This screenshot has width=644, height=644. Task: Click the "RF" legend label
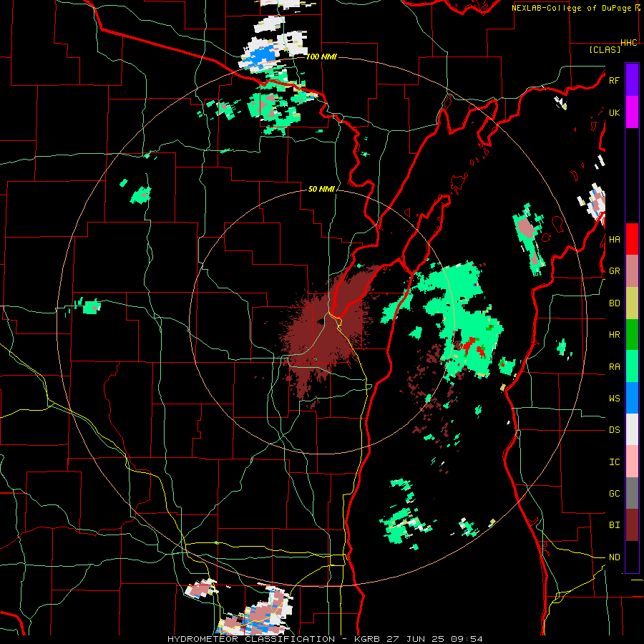(x=614, y=80)
